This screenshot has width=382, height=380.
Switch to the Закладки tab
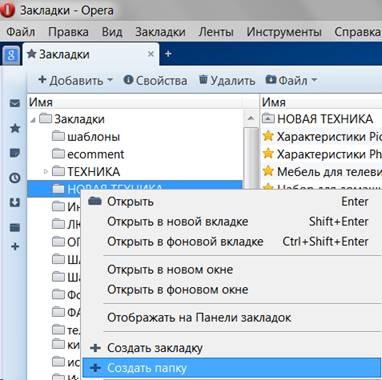(90, 54)
